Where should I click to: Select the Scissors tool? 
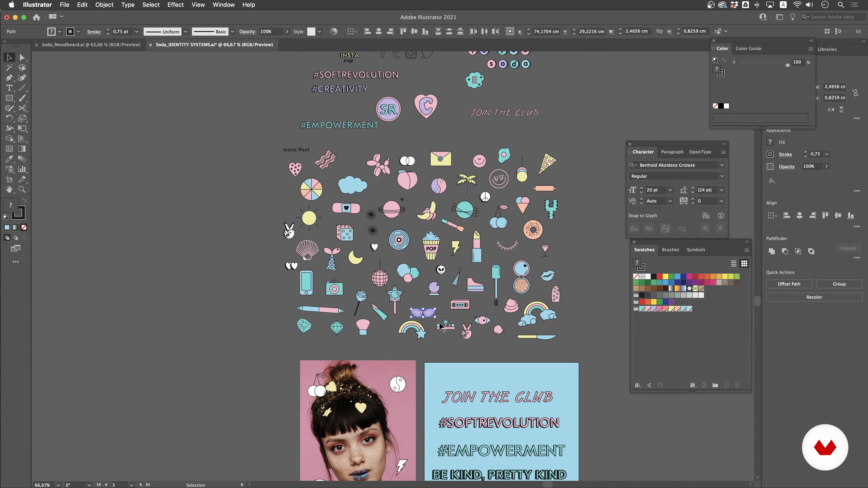tap(22, 108)
